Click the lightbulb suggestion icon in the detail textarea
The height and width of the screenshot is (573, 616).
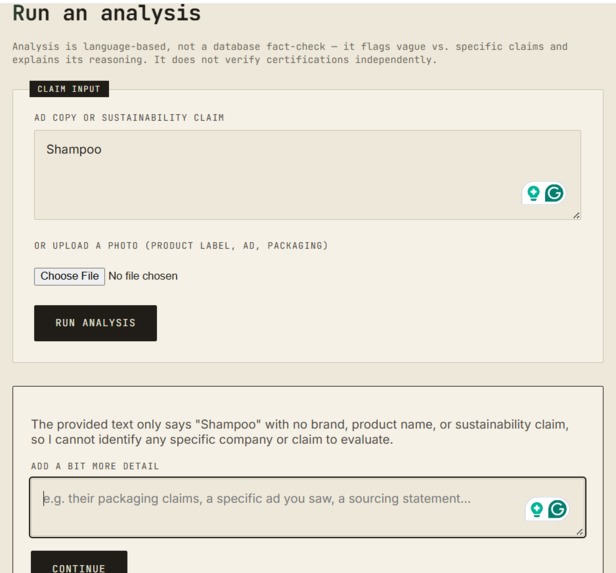point(536,509)
